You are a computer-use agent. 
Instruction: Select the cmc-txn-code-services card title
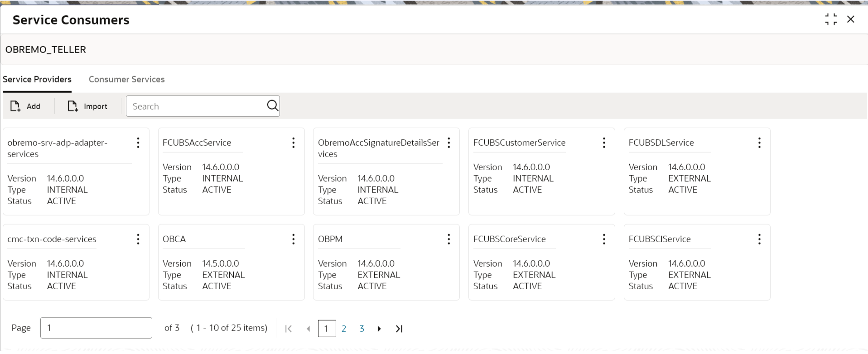click(52, 239)
